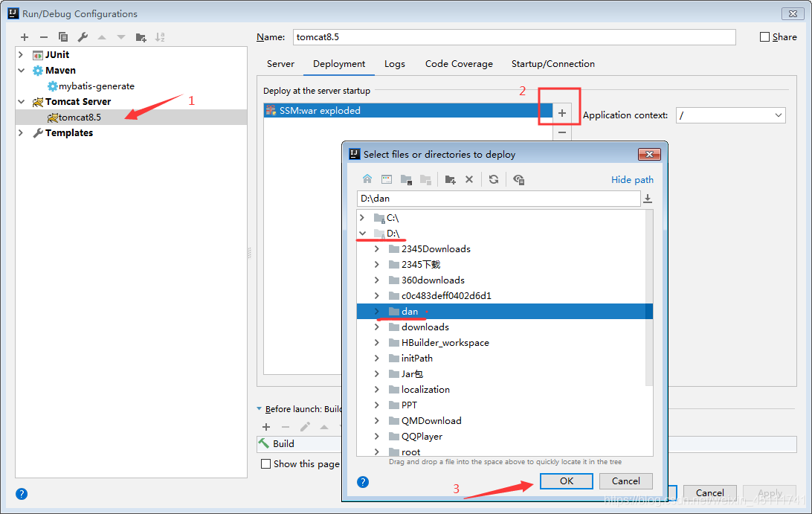Open help in file chooser dialog
This screenshot has width=812, height=514.
coord(363,482)
